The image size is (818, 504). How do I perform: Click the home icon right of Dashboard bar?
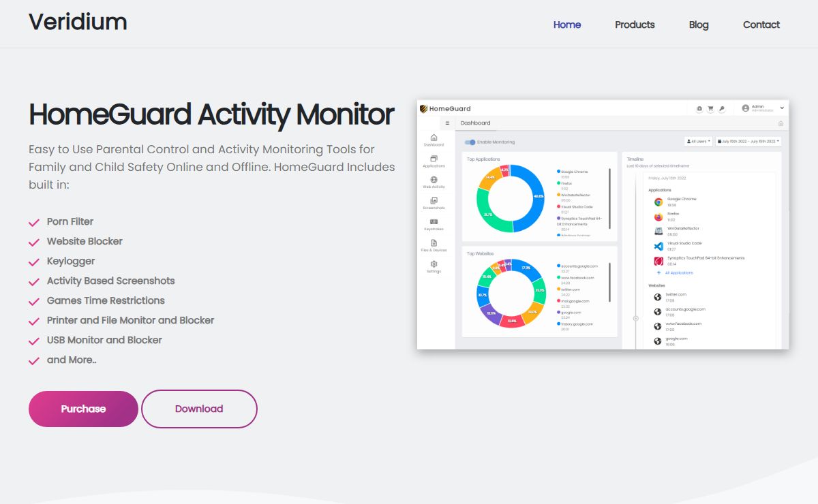pyautogui.click(x=781, y=123)
